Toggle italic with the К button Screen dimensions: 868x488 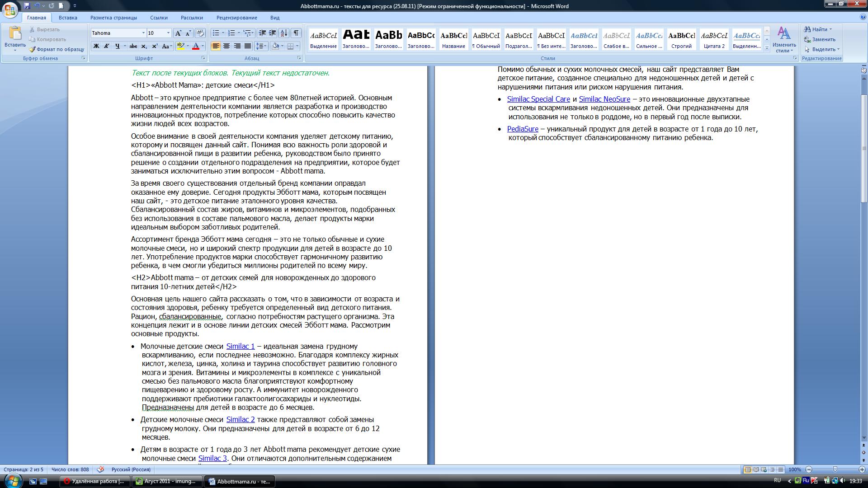pos(107,46)
